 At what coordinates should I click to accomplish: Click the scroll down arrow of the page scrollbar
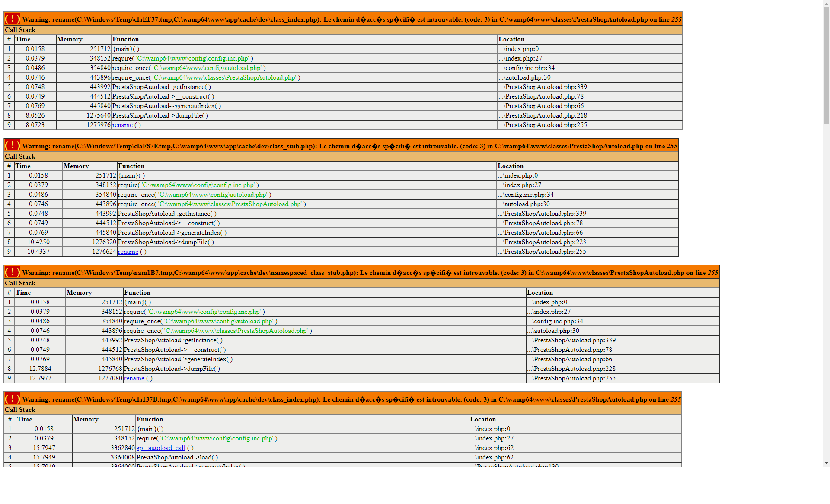click(x=826, y=463)
